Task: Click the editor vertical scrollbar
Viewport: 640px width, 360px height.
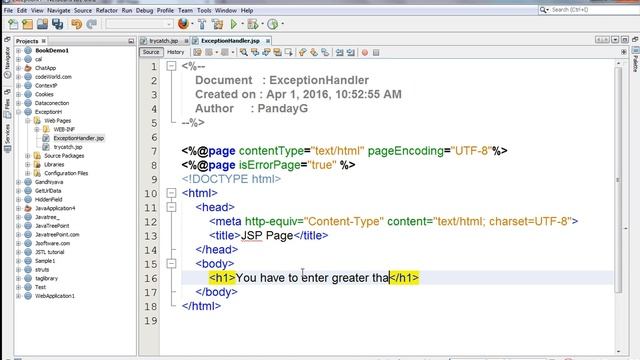Action: pyautogui.click(x=618, y=180)
